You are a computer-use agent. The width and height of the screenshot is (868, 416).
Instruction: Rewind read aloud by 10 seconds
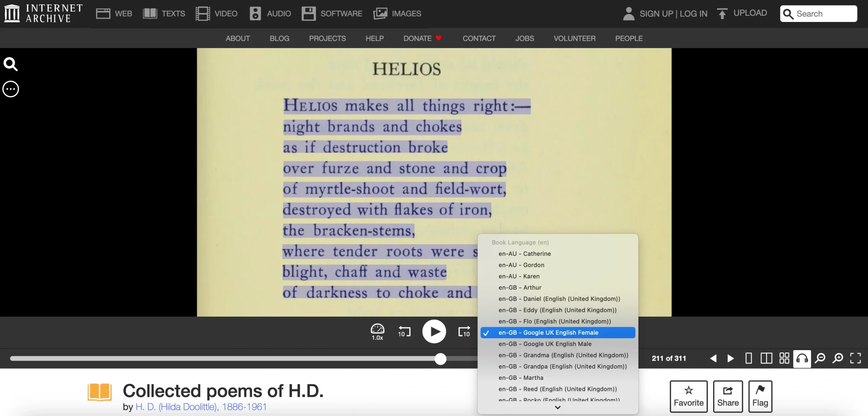[x=404, y=332]
